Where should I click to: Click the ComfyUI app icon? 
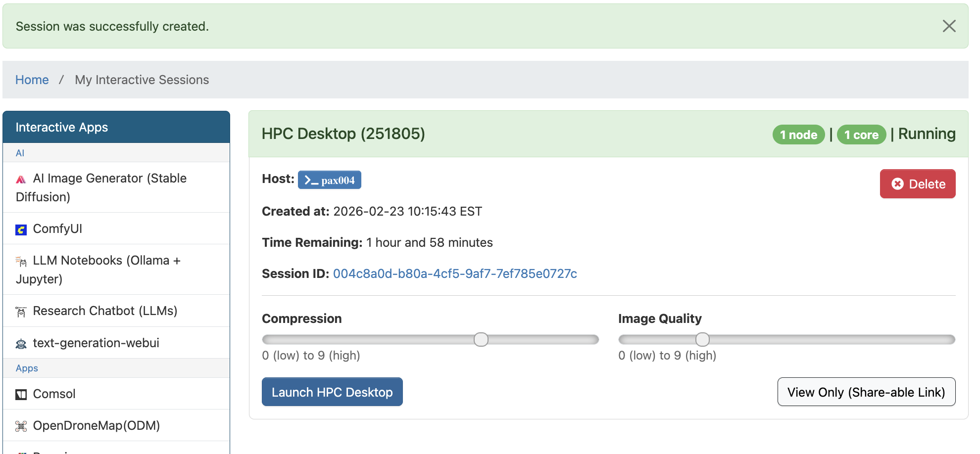21,229
